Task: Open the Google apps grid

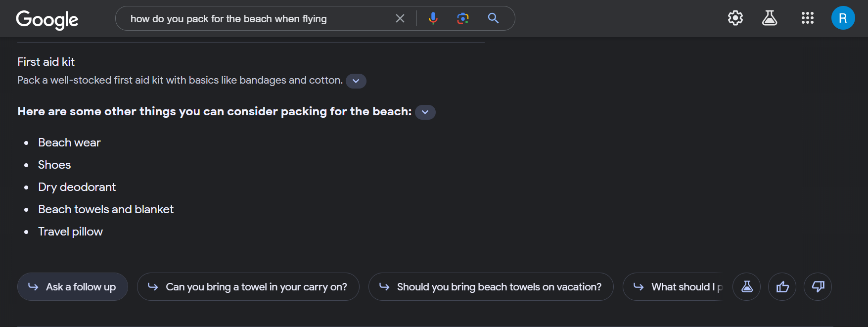Action: click(x=807, y=18)
